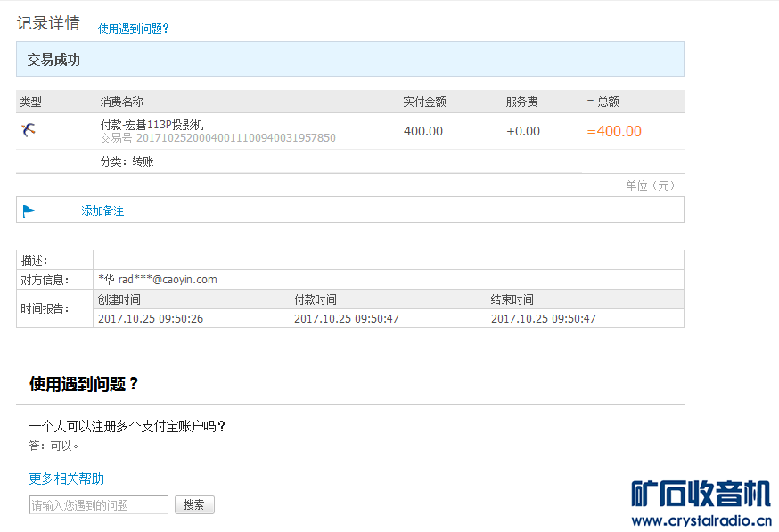The image size is (779, 532).
Task: Click the 记录详情 page heading
Action: [x=48, y=23]
